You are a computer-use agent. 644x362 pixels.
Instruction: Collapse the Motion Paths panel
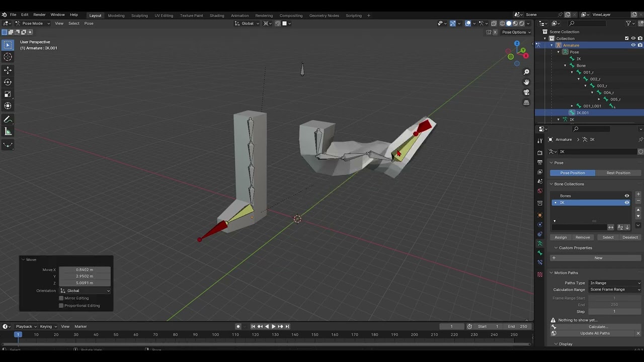pos(551,273)
